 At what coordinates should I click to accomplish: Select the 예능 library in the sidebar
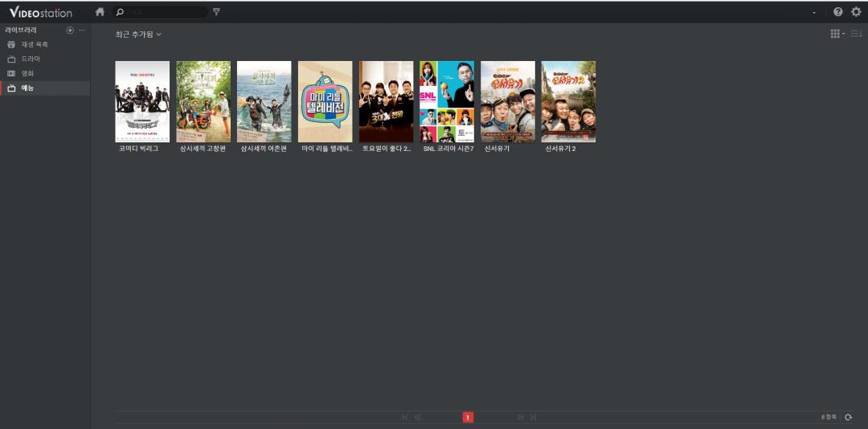tap(27, 88)
